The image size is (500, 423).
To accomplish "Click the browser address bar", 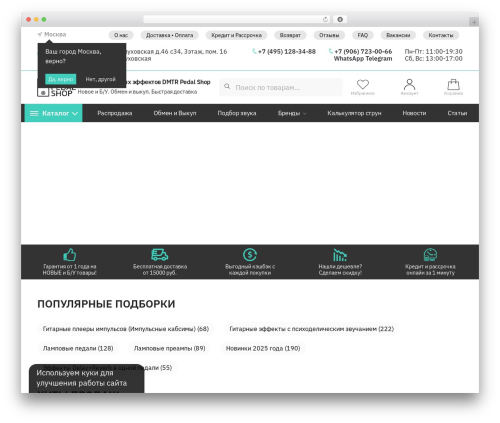I will (x=237, y=19).
